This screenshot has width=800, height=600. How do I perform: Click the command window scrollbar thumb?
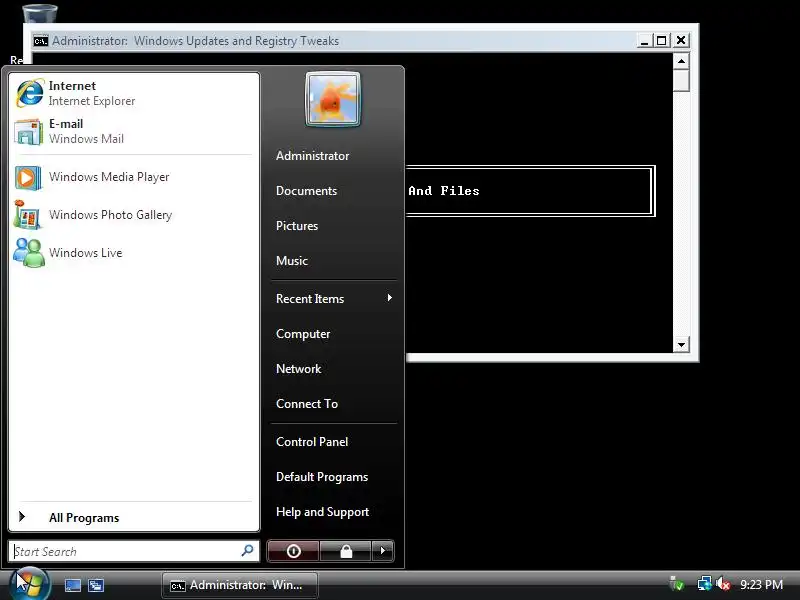681,81
